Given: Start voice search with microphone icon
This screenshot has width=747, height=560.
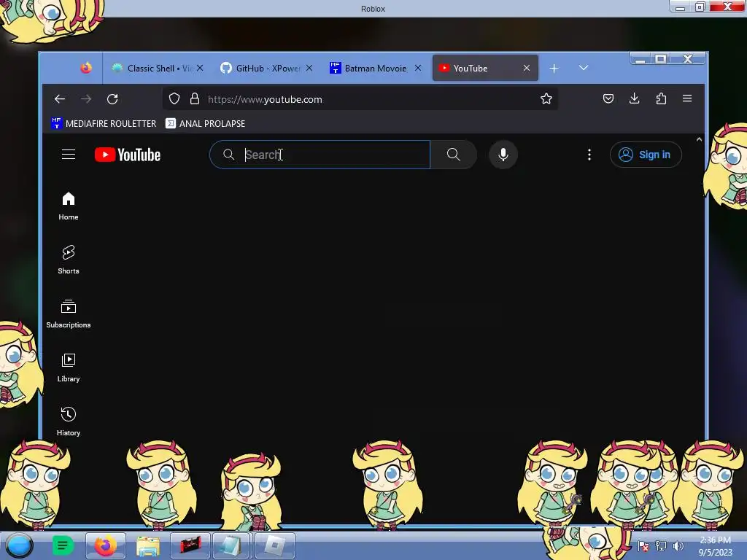Looking at the screenshot, I should (503, 155).
